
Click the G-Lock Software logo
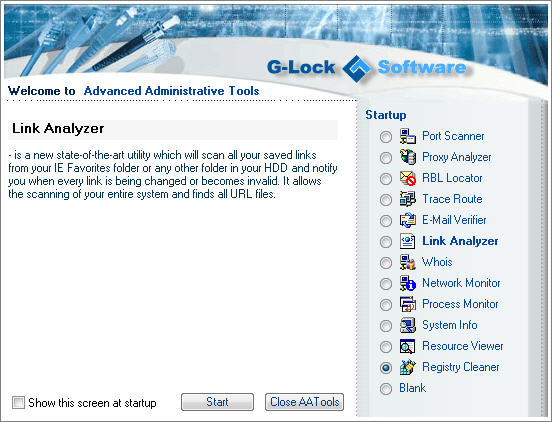coord(366,68)
